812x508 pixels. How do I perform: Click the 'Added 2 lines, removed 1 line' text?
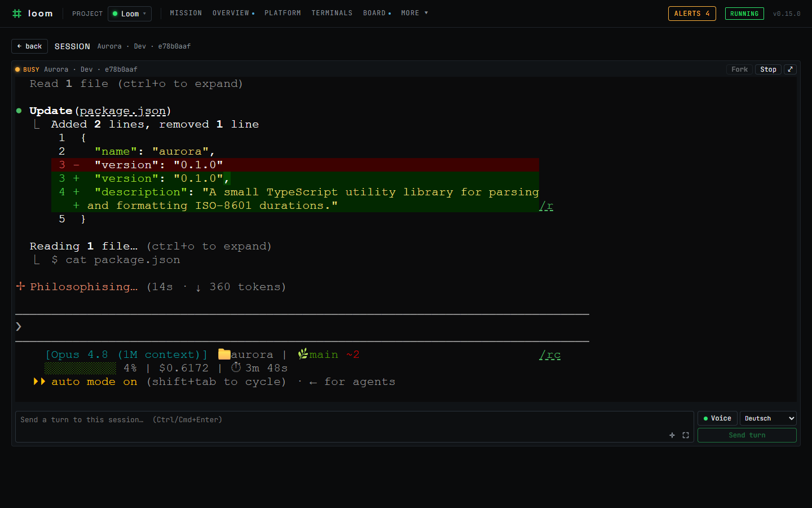pos(155,124)
